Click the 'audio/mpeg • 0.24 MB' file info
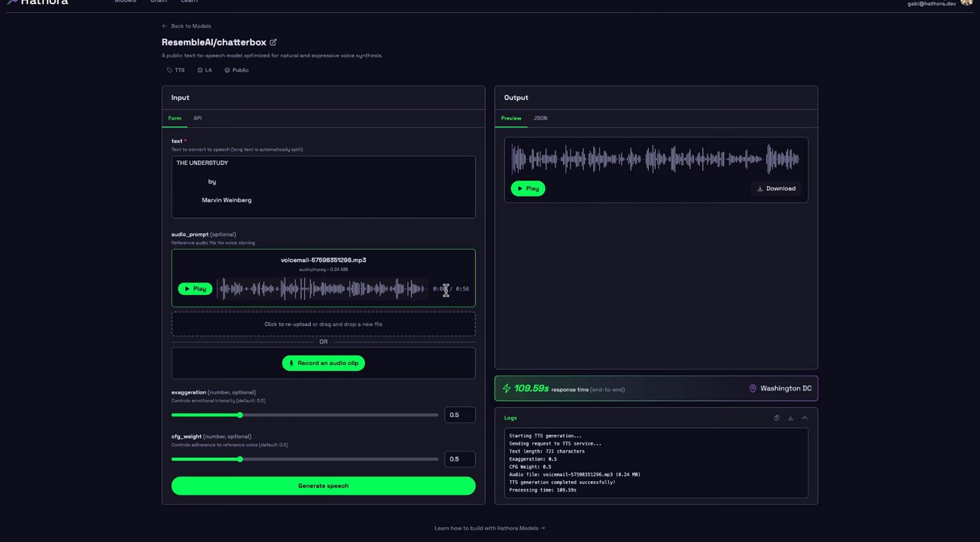 (324, 269)
